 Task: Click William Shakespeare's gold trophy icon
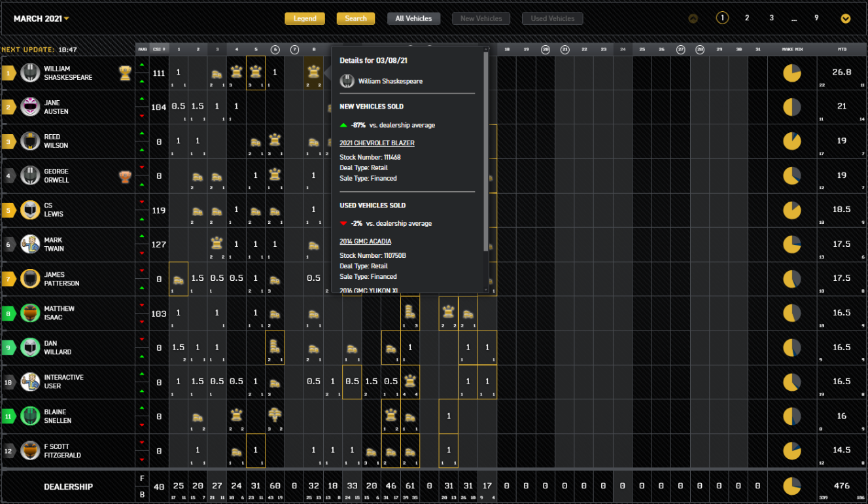point(124,73)
